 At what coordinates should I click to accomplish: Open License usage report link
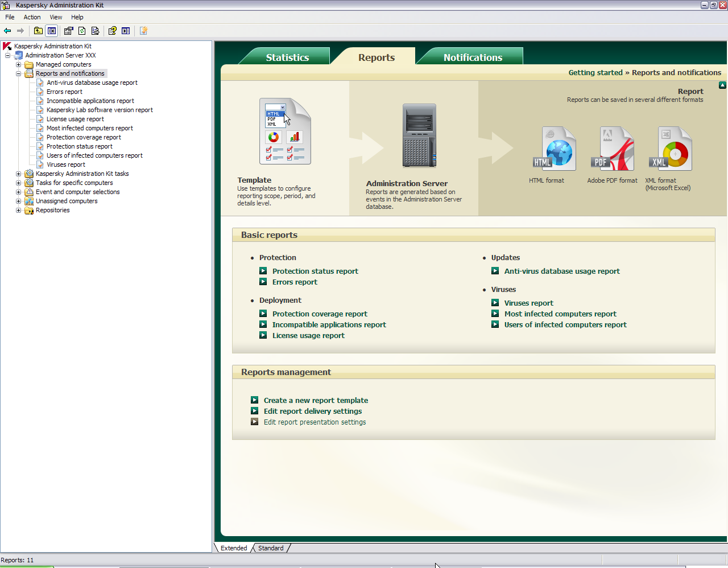coord(308,335)
